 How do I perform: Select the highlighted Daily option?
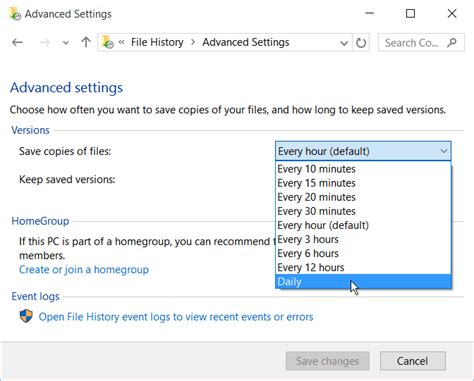click(x=363, y=282)
